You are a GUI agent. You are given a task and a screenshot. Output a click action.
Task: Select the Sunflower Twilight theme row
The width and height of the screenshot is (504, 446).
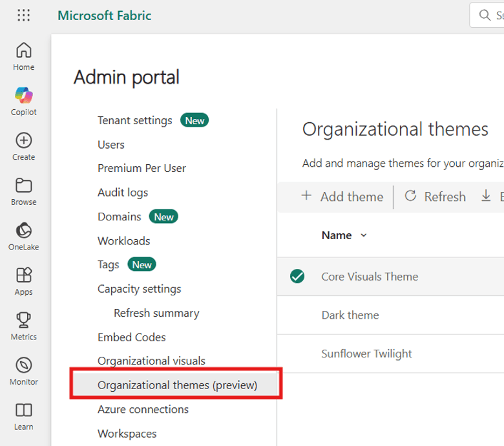[366, 354]
